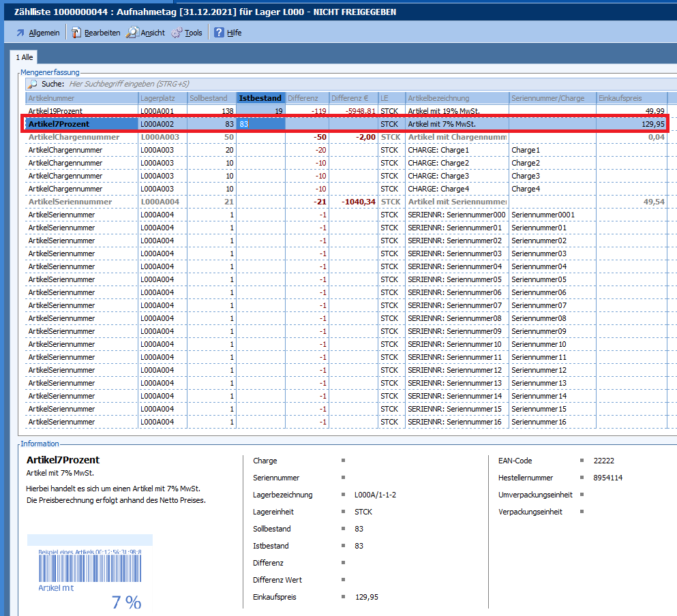Edit the Istbestand cell of Artikel7Prozent
The image size is (677, 616).
click(260, 124)
